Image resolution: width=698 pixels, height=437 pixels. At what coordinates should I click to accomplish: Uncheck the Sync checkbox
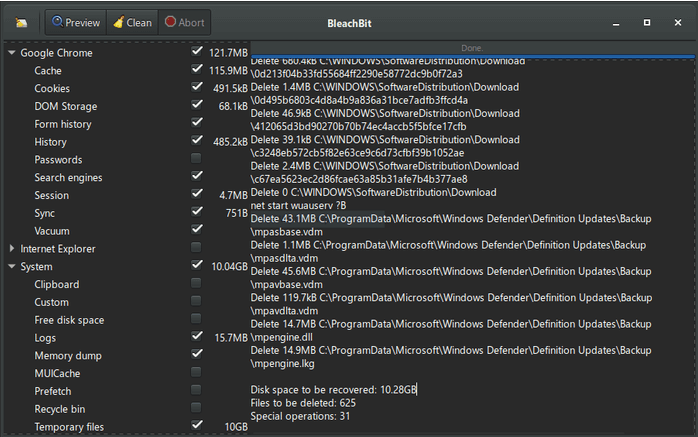[196, 212]
